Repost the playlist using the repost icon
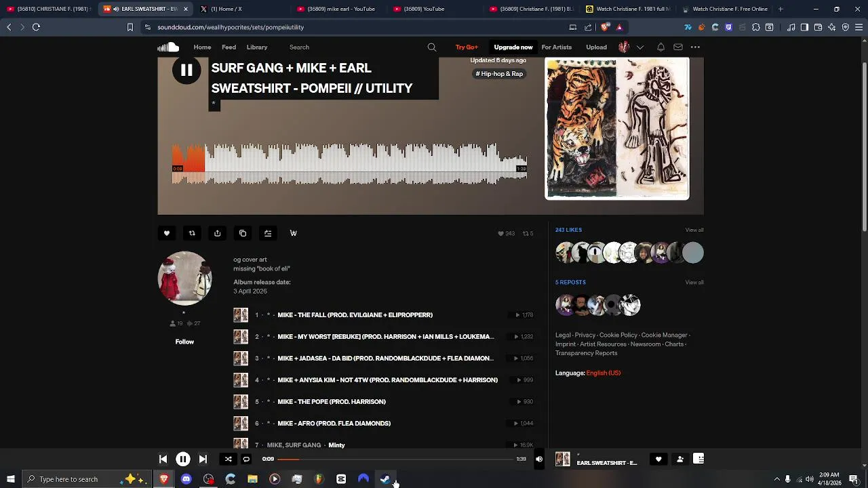The image size is (868, 488). [192, 233]
